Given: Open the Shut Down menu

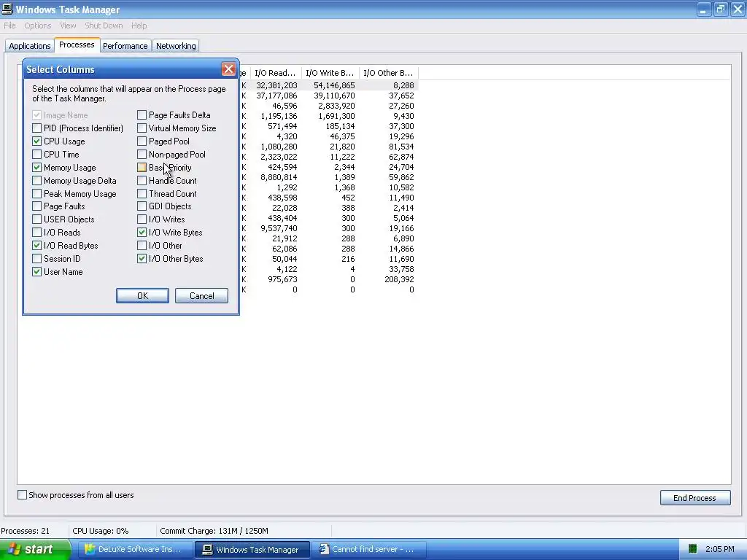Looking at the screenshot, I should point(104,26).
